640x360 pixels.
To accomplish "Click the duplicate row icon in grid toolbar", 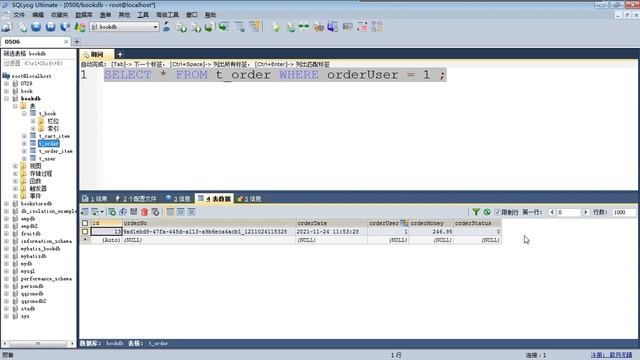I will (x=123, y=212).
